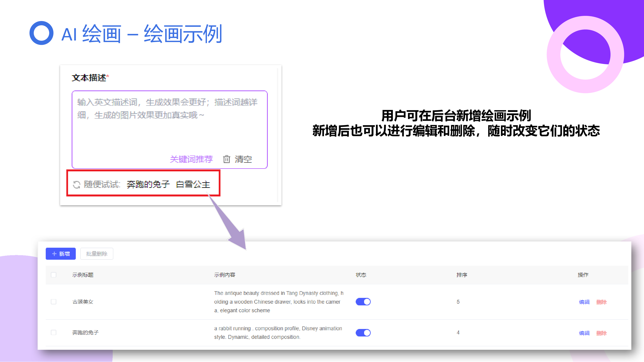Click the 批量删除 button

tap(97, 254)
